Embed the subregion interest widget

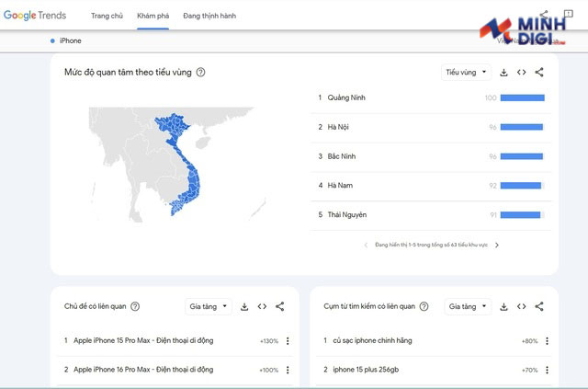521,72
